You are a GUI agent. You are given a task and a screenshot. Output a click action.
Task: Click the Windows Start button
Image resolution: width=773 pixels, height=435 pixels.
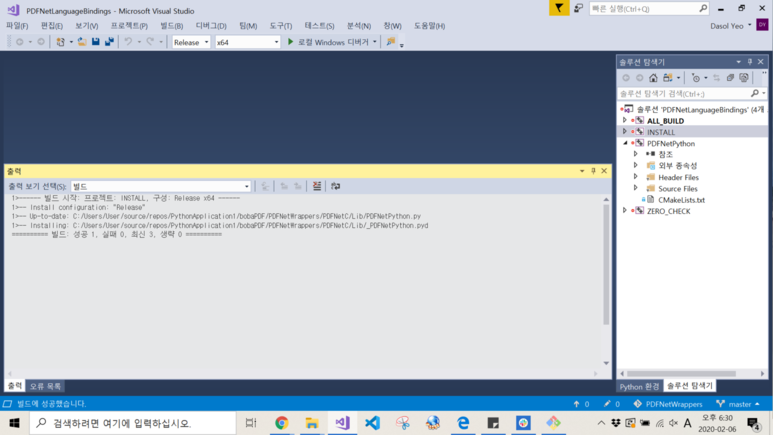[x=14, y=423]
